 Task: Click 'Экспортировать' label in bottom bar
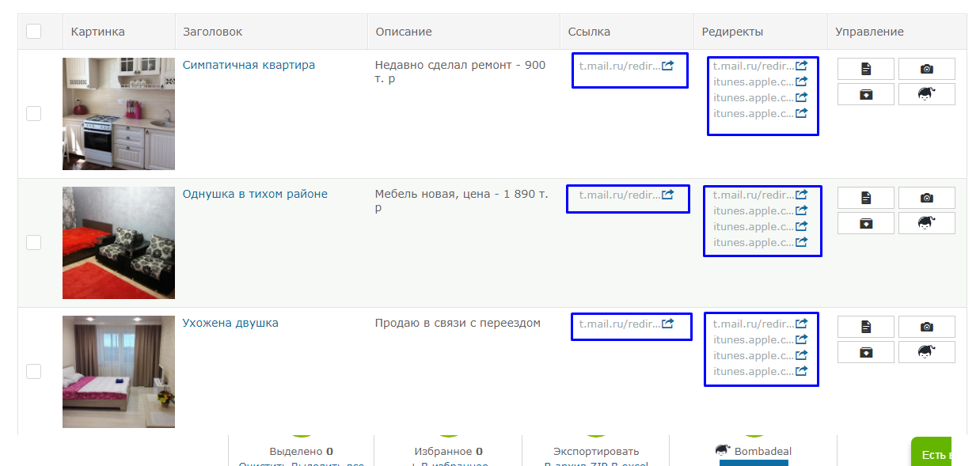pos(596,452)
